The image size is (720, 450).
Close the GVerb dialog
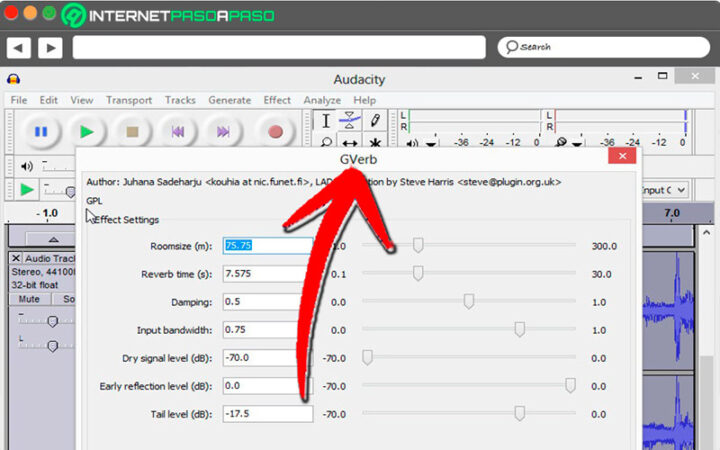click(622, 156)
